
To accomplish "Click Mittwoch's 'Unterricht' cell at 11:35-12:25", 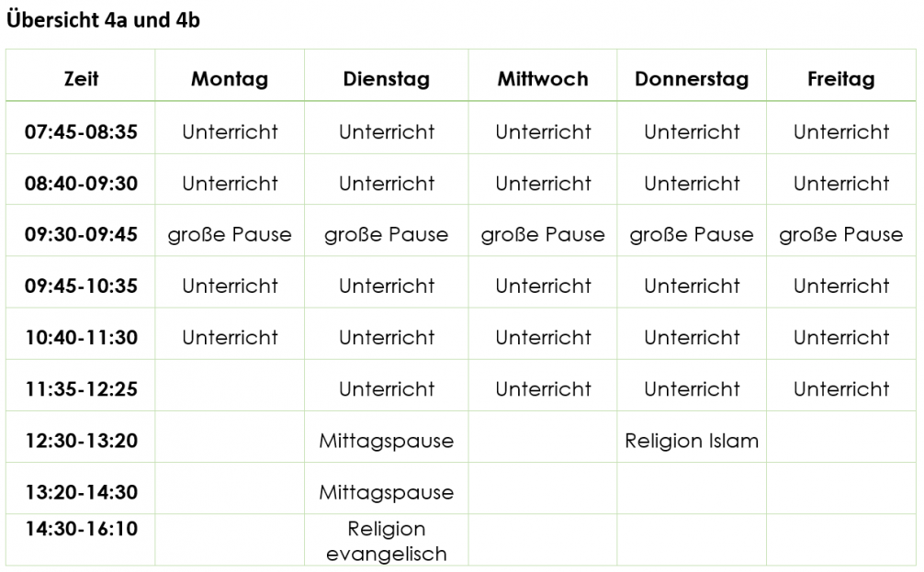I will [x=543, y=389].
